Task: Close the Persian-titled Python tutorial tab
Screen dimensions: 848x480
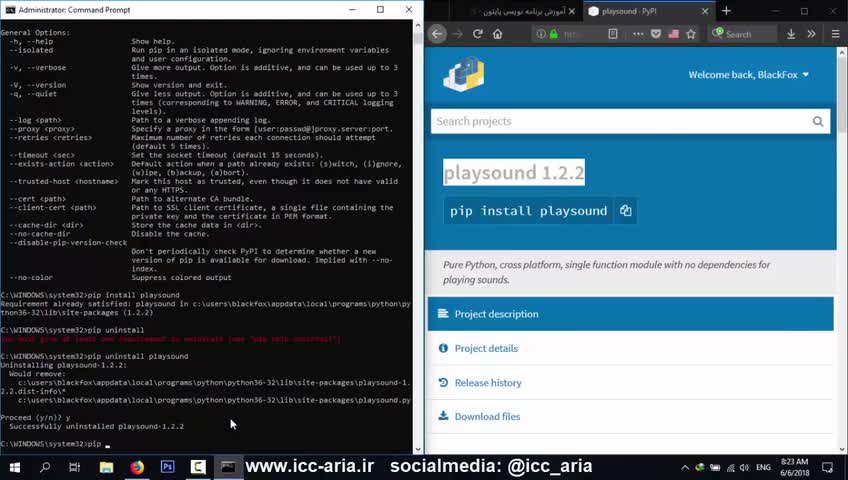Action: point(572,11)
